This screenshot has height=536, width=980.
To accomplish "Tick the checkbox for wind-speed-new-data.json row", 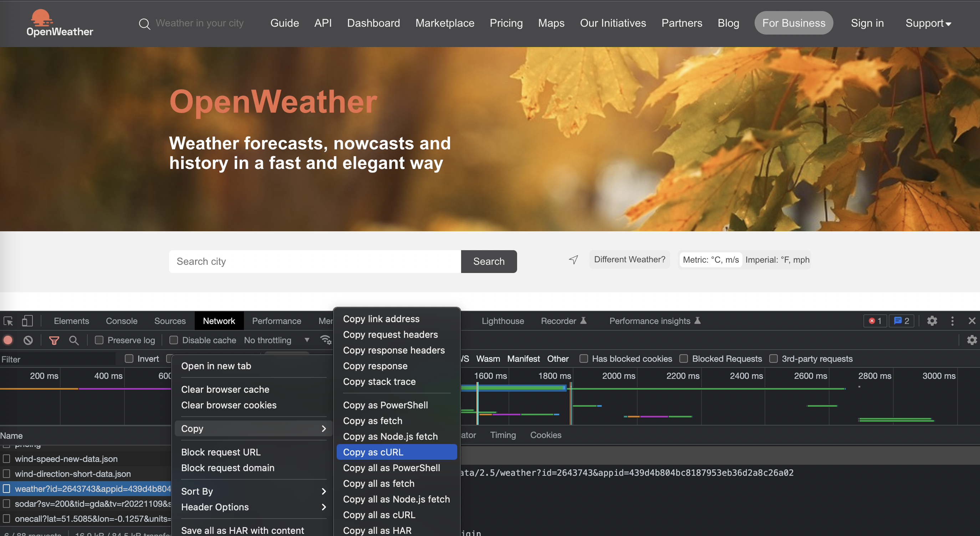I will 6,459.
